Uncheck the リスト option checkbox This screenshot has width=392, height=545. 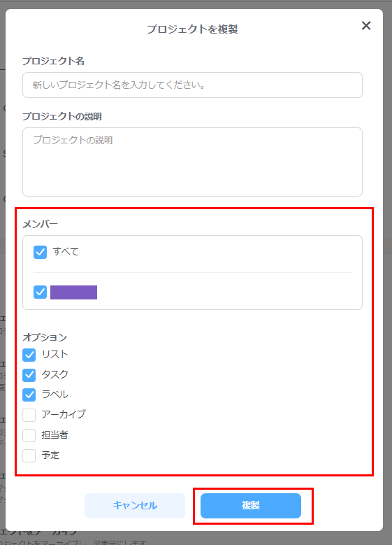point(29,355)
